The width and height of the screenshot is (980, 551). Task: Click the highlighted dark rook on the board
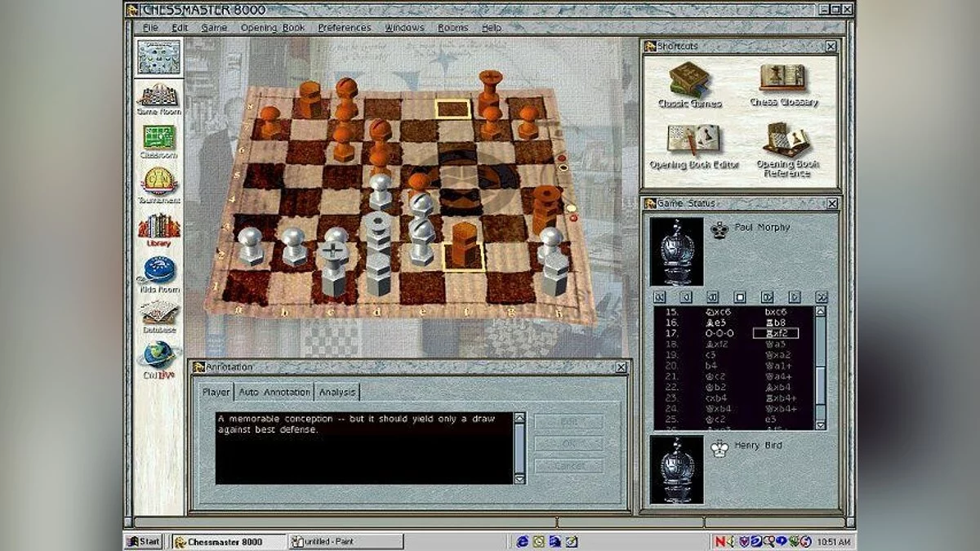click(x=463, y=244)
